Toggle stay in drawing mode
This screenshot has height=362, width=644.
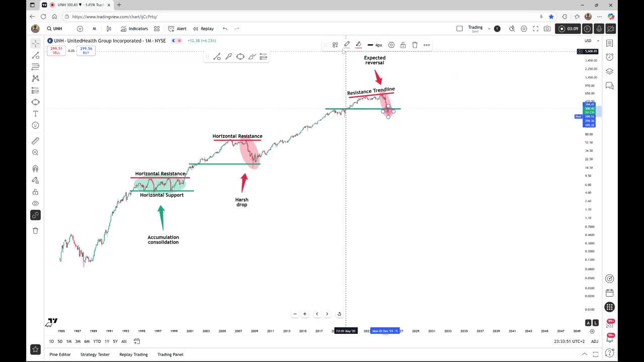[35, 180]
